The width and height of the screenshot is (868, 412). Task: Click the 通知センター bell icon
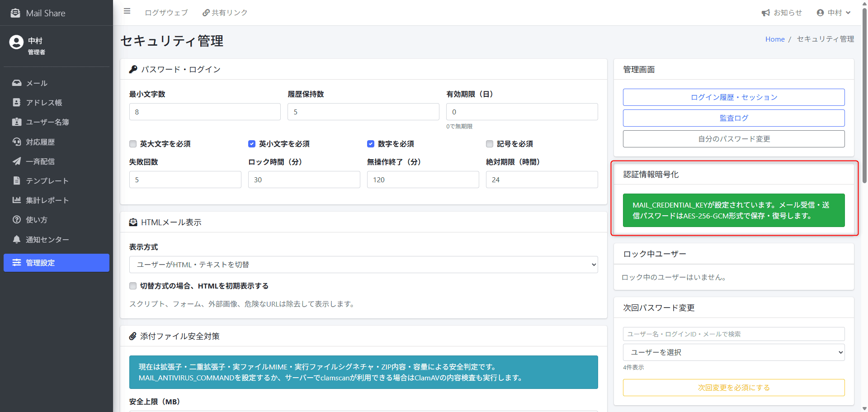pyautogui.click(x=17, y=239)
